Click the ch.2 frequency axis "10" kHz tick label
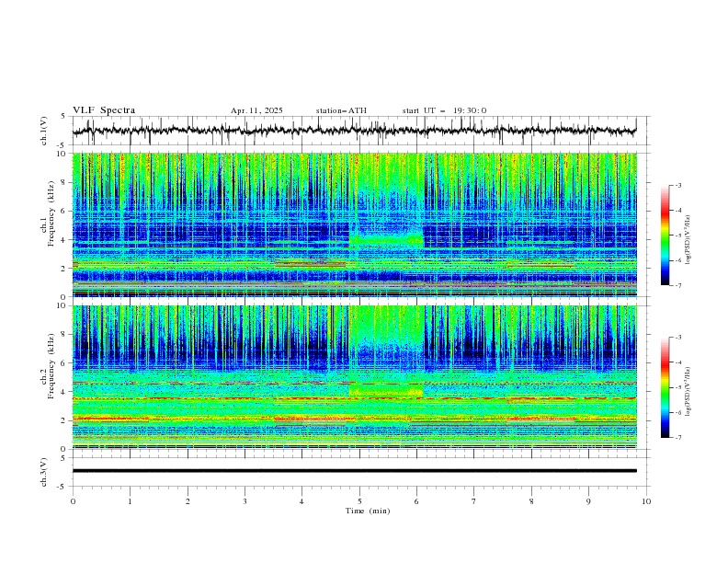Image resolution: width=728 pixels, height=563 pixels. pos(63,305)
